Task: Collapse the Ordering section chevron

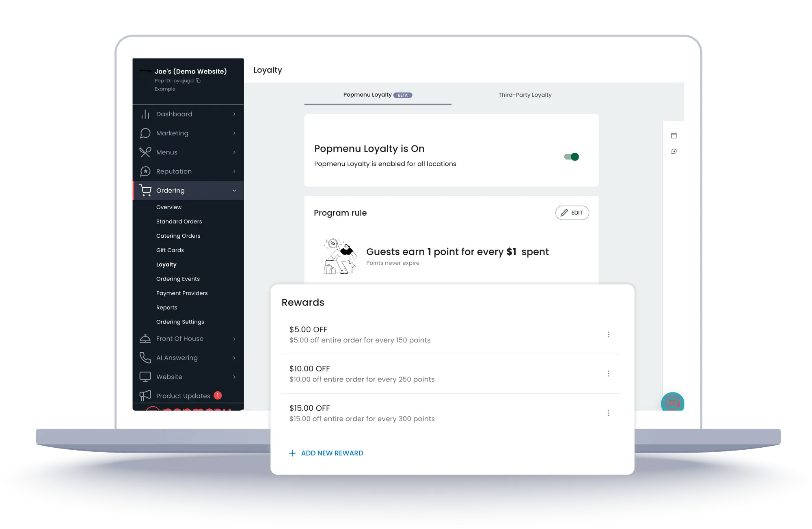Action: 234,191
